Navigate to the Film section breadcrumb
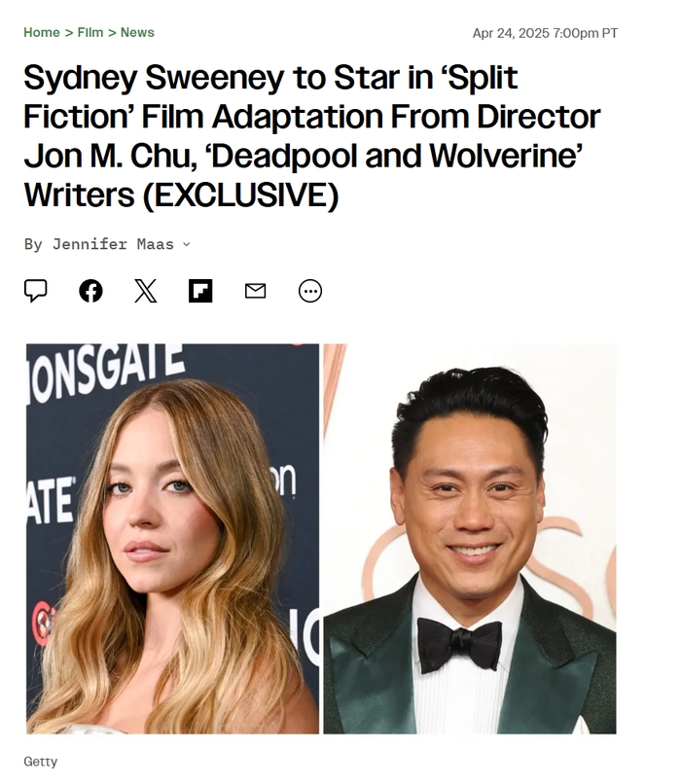 click(x=90, y=32)
